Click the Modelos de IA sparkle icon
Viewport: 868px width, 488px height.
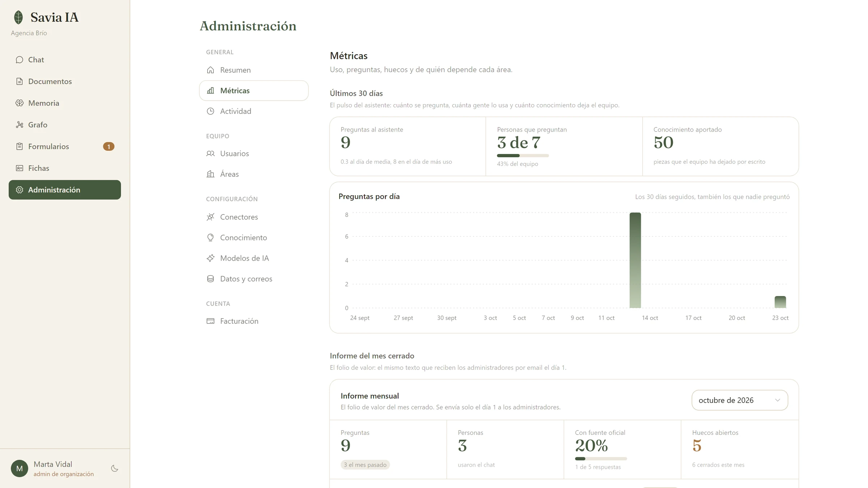click(x=210, y=258)
